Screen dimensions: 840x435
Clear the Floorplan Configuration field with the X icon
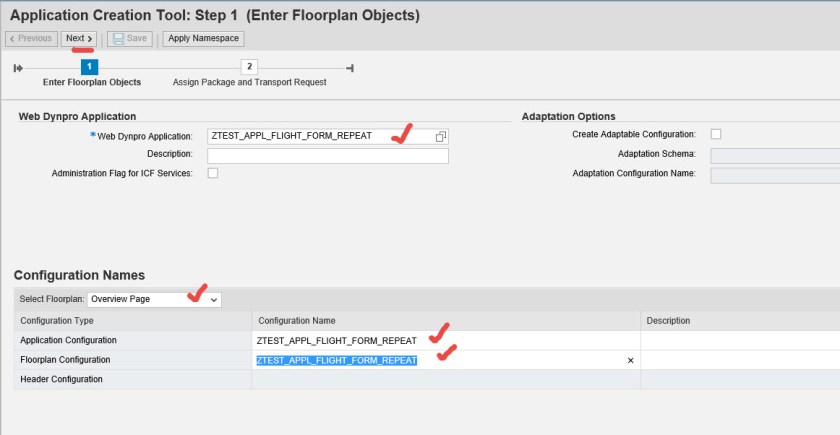(630, 360)
